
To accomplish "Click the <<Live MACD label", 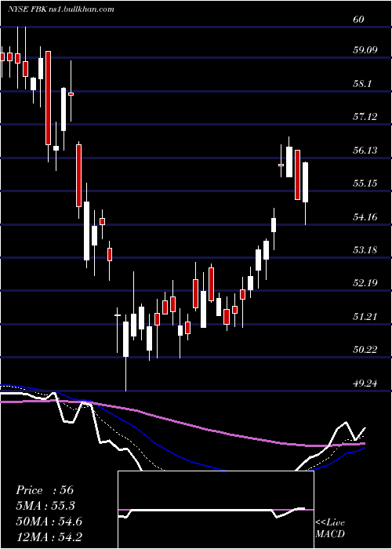I will point(330,529).
